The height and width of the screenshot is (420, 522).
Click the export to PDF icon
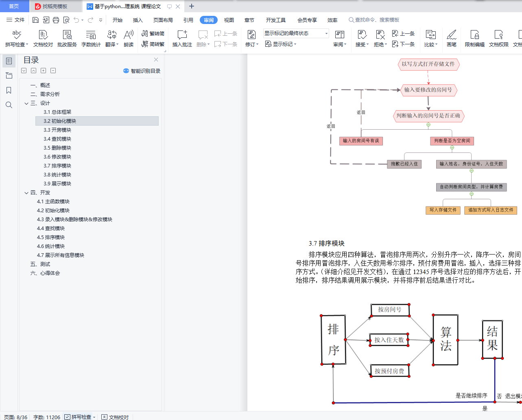point(46,20)
